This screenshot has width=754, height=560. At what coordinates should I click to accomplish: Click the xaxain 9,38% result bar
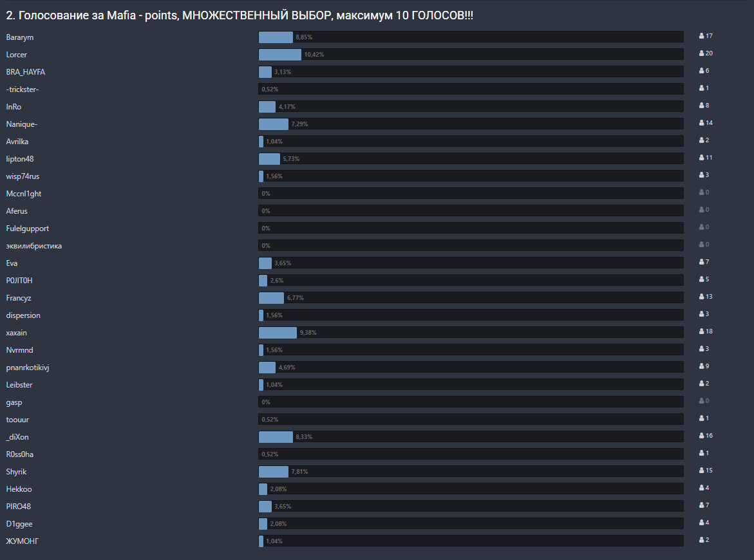[471, 333]
